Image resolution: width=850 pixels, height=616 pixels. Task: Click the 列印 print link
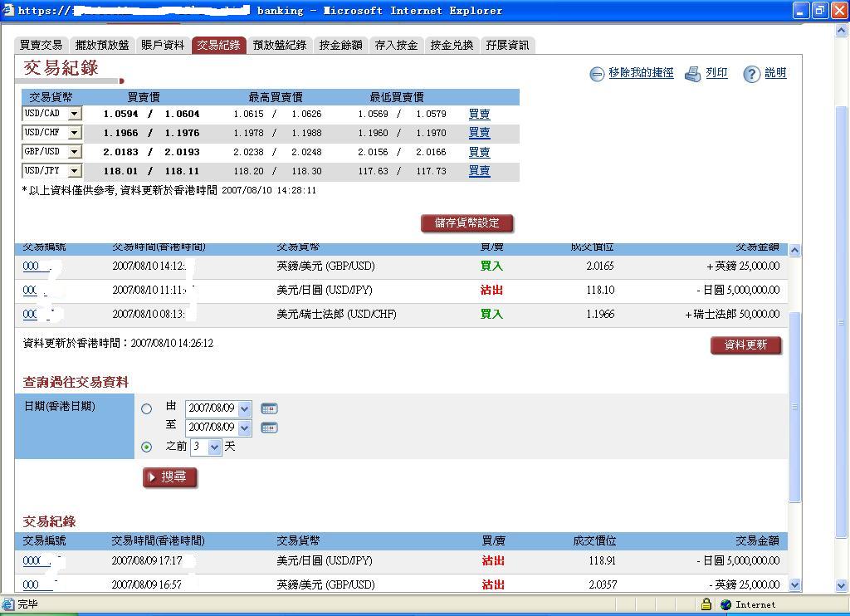(x=716, y=73)
